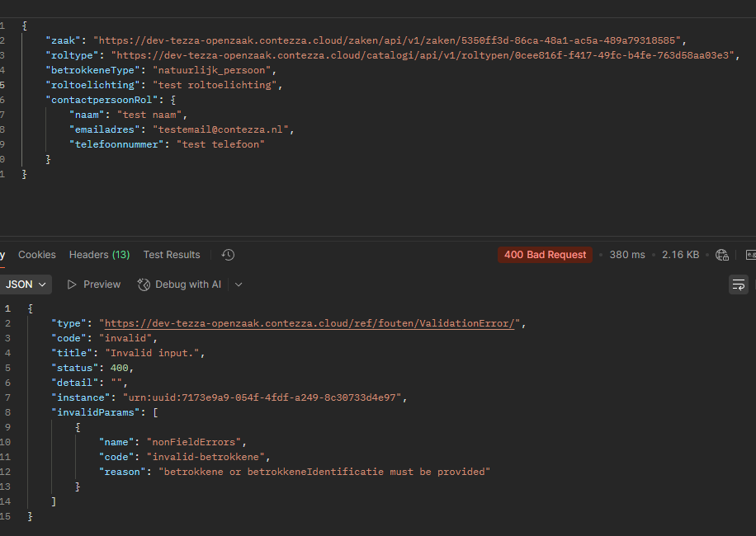Click the 380 ms response time
This screenshot has height=536, width=756.
pos(627,255)
